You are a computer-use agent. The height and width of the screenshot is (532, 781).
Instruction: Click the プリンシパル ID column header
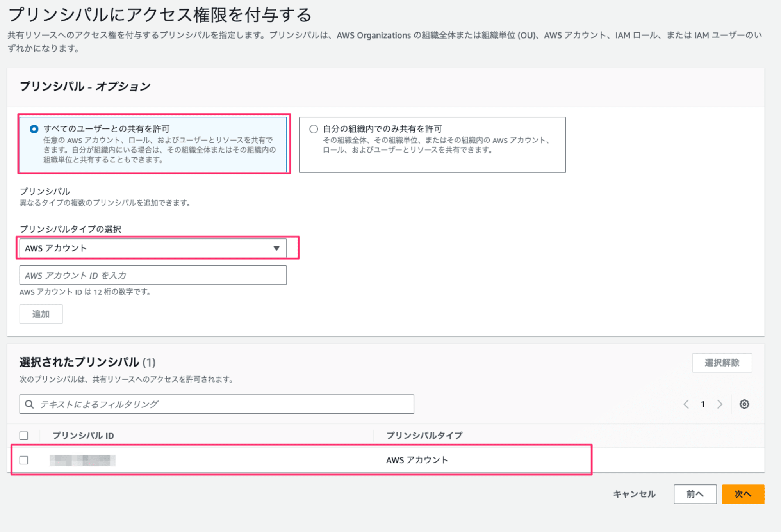tap(83, 436)
